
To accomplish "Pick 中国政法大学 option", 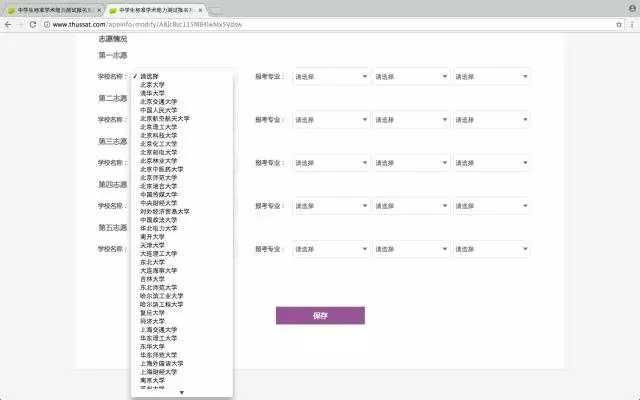I will pos(182,220).
